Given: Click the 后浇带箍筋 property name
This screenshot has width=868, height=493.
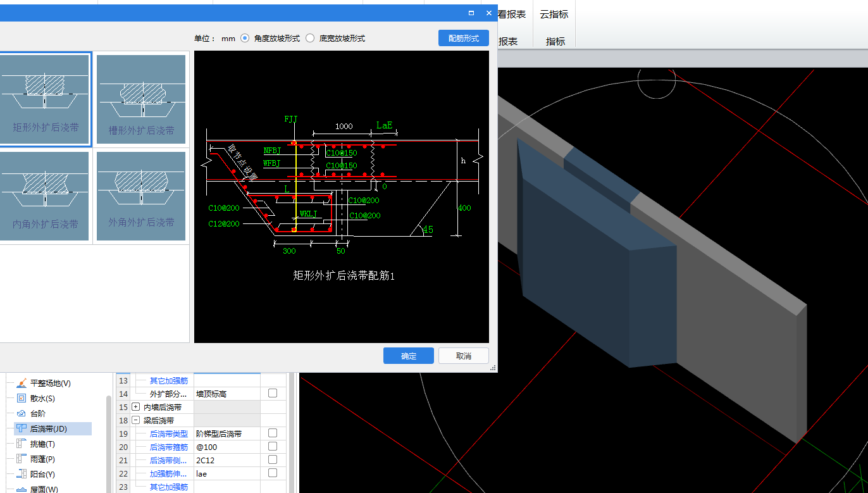Looking at the screenshot, I should (169, 447).
